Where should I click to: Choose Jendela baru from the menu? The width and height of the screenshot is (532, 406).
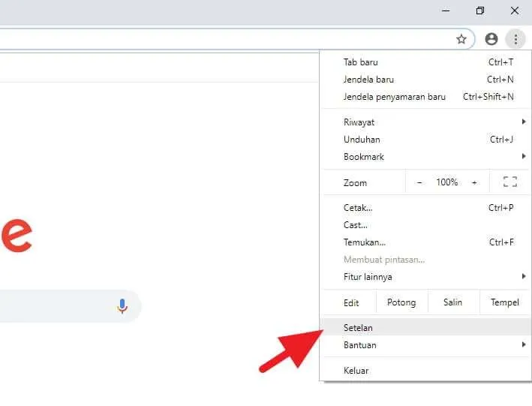[425, 80]
